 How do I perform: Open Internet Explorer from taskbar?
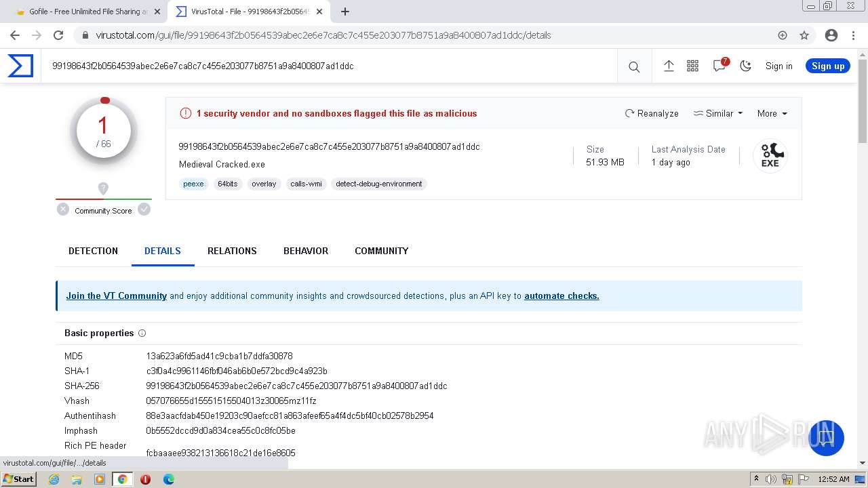[x=54, y=479]
